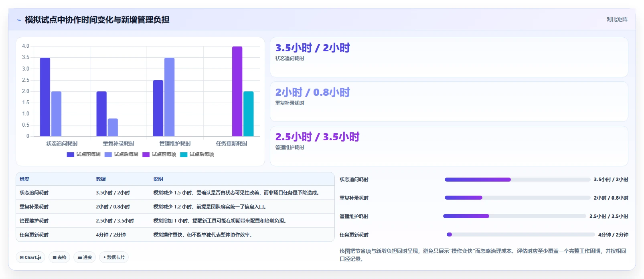Click the title 模拟试点中协作时间变化与新增管理负担
This screenshot has height=279, width=644.
coord(97,20)
